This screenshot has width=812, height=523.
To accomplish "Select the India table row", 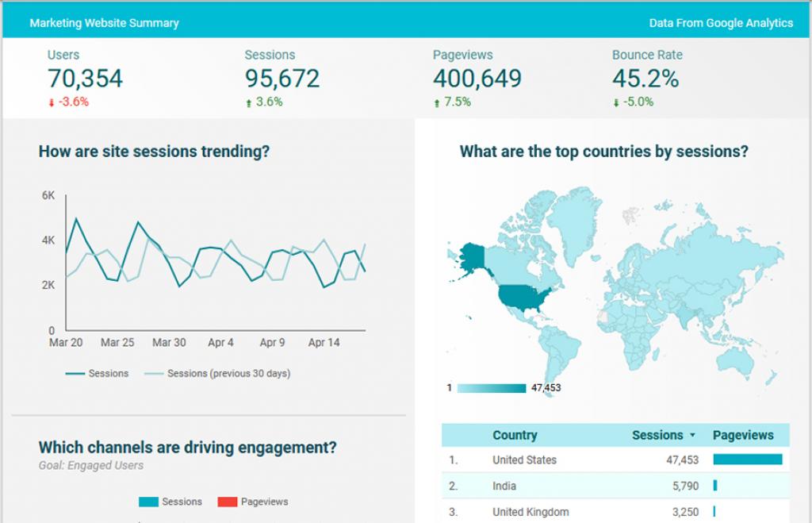I will coord(615,486).
